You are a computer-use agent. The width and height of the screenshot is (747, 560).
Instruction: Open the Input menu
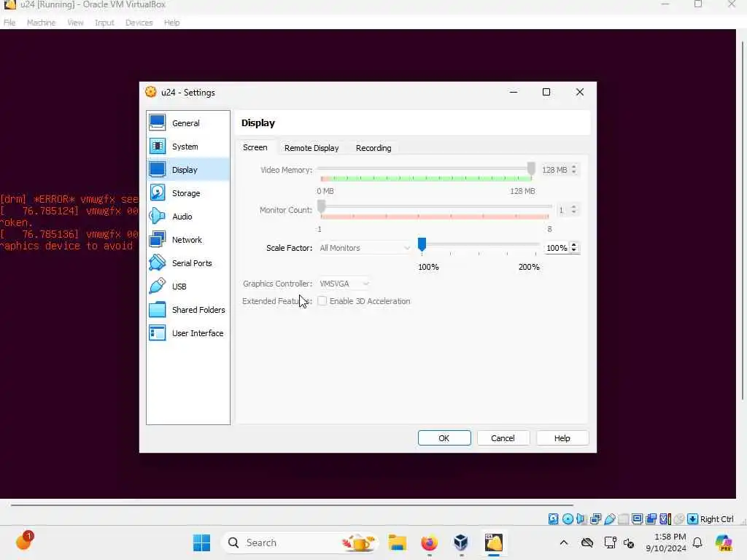click(x=104, y=23)
